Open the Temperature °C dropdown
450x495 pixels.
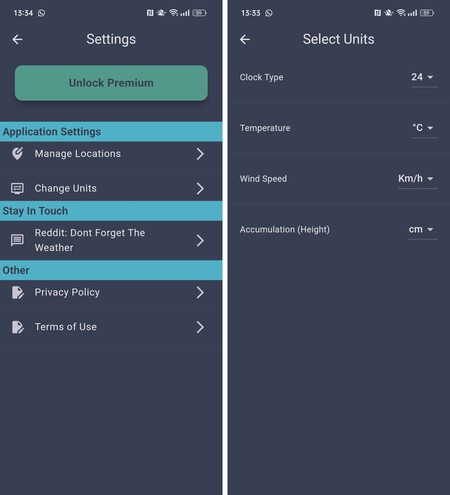pyautogui.click(x=424, y=128)
